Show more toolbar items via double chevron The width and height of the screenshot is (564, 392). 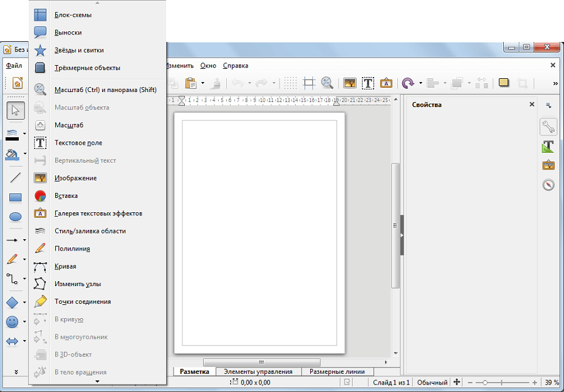point(555,83)
